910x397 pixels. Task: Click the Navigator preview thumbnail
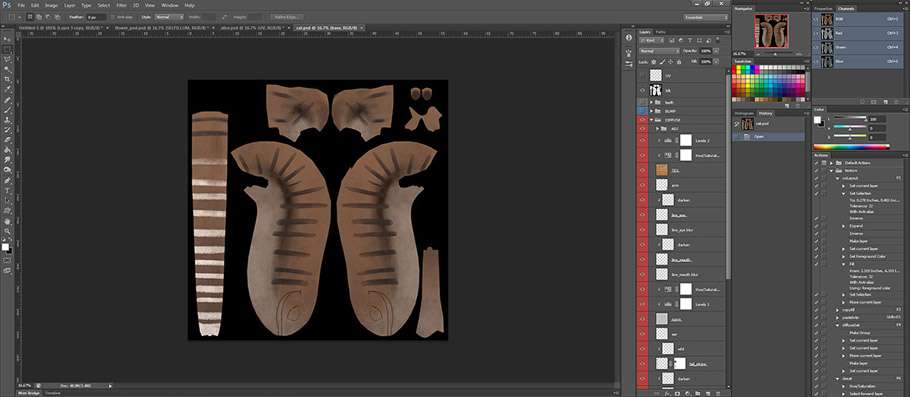click(771, 31)
